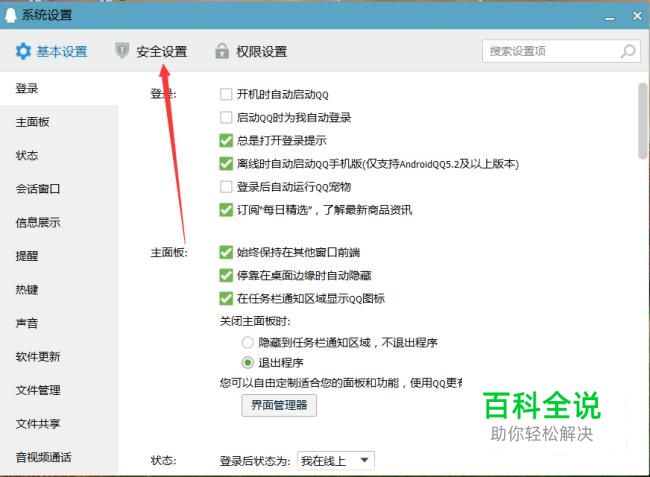Close the 系统设置 window
Viewport: 650px width, 477px height.
(x=637, y=16)
